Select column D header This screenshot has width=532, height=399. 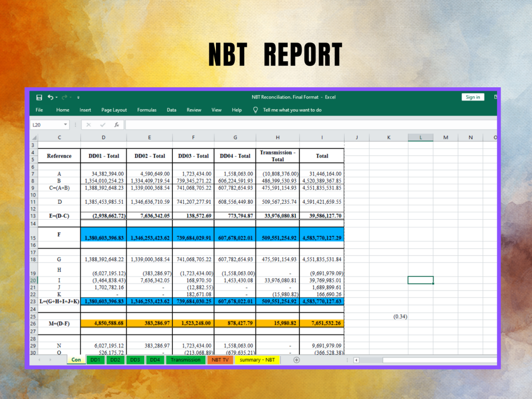click(x=104, y=137)
